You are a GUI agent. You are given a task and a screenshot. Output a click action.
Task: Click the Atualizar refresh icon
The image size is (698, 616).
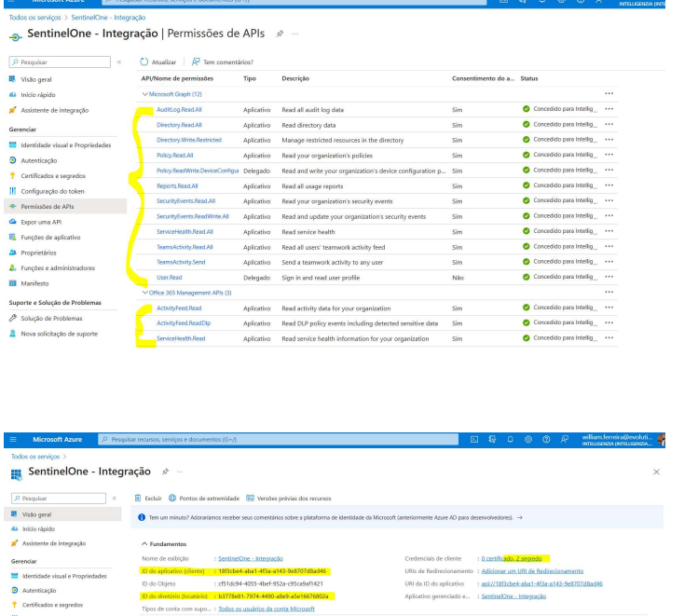[144, 62]
